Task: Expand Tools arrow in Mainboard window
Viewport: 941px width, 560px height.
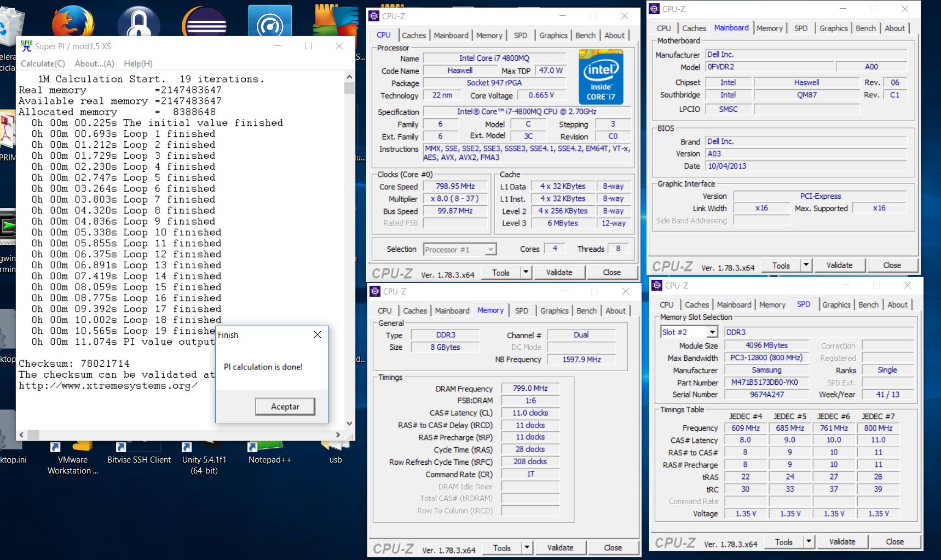Action: tap(806, 265)
